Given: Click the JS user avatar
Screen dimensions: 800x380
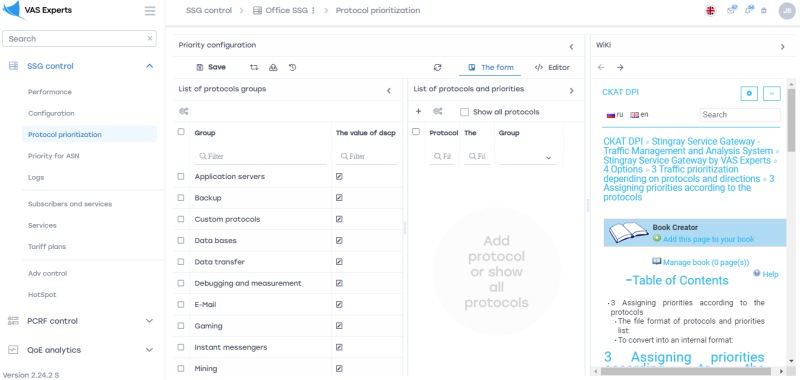Looking at the screenshot, I should (x=787, y=11).
